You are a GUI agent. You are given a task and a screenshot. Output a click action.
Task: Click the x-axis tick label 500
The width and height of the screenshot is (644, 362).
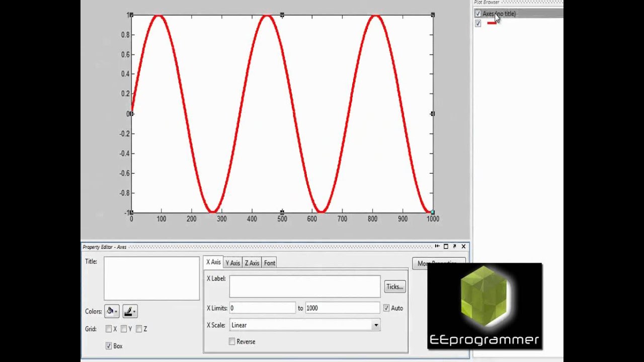point(282,219)
